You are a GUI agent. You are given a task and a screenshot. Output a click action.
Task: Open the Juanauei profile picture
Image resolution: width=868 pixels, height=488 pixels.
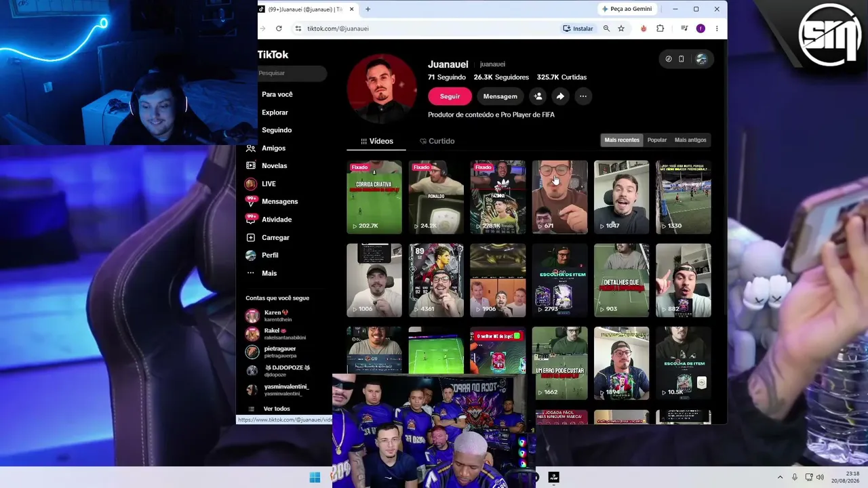click(382, 89)
